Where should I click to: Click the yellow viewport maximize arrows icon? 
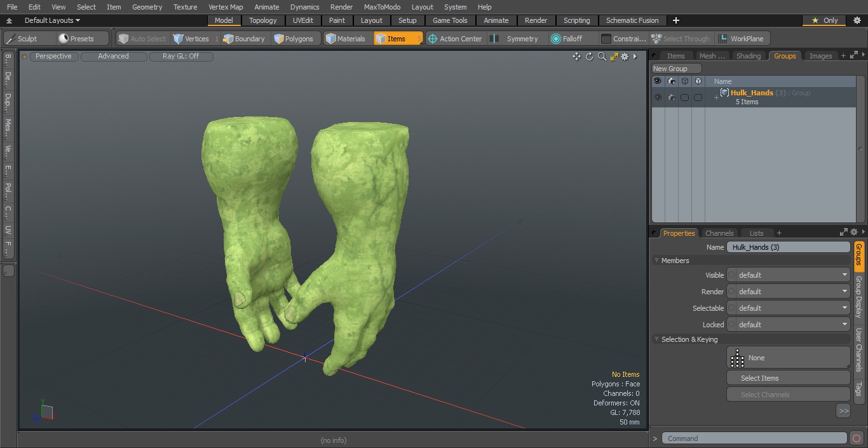(614, 57)
